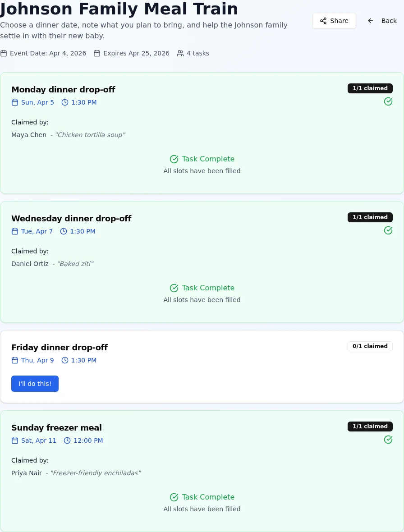
Task: Click the Task Complete check icon on Wednesday card
Action: [x=174, y=288]
